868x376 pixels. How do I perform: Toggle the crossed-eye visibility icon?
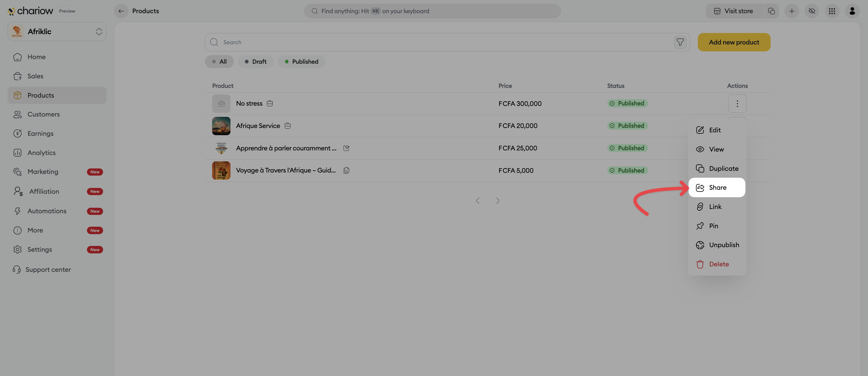tap(812, 11)
